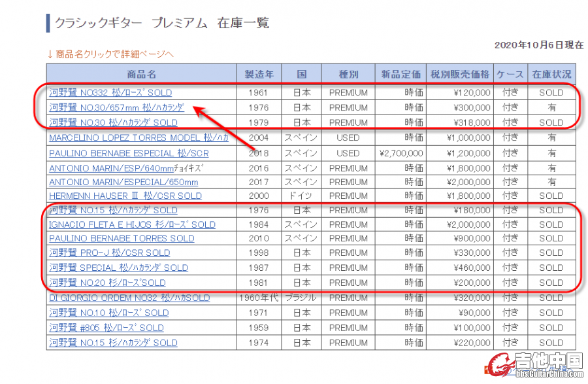Open 河野賢 PRO-J 松/CSR SOLD link
The height and width of the screenshot is (384, 588).
[110, 253]
